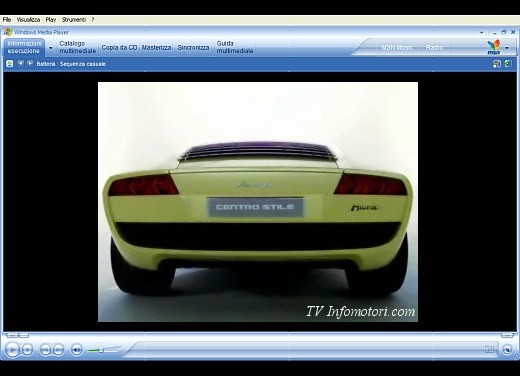Open the Play menu
Image resolution: width=520 pixels, height=376 pixels.
[51, 20]
